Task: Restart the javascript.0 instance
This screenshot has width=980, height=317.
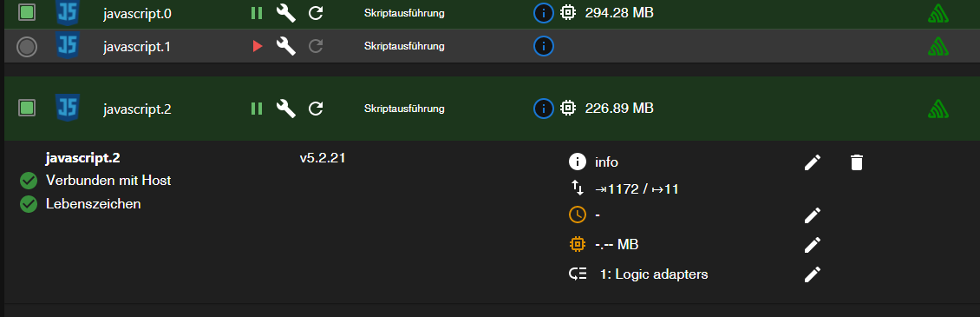Action: (x=317, y=13)
